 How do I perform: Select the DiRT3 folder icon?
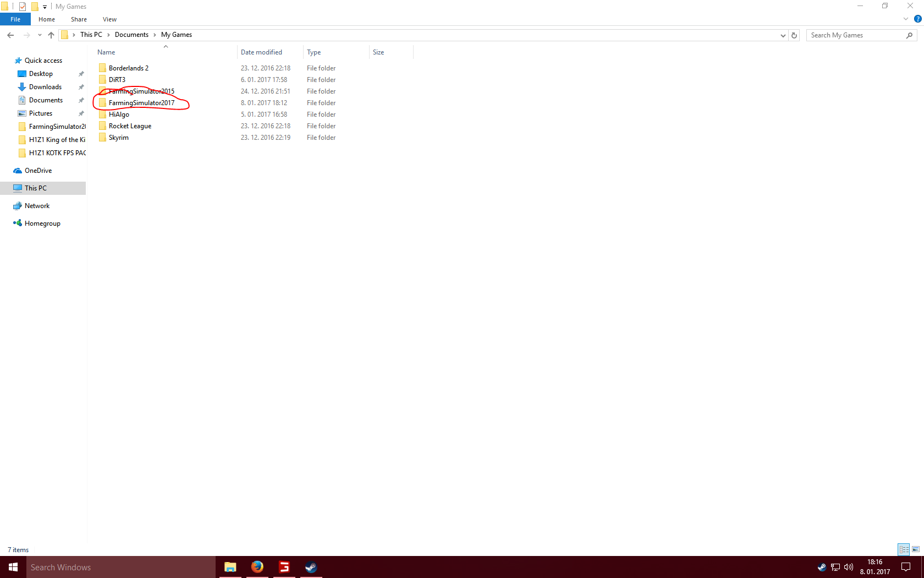click(102, 80)
